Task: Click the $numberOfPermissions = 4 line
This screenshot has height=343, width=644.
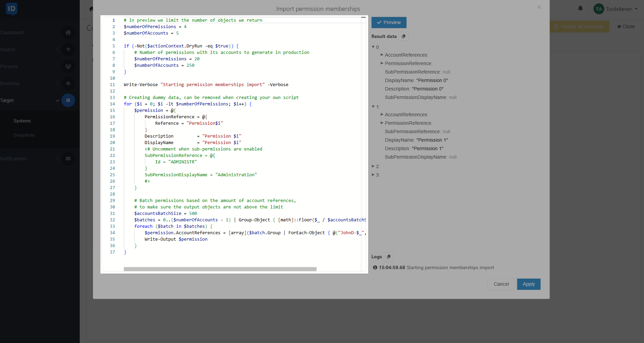Action: tap(155, 27)
